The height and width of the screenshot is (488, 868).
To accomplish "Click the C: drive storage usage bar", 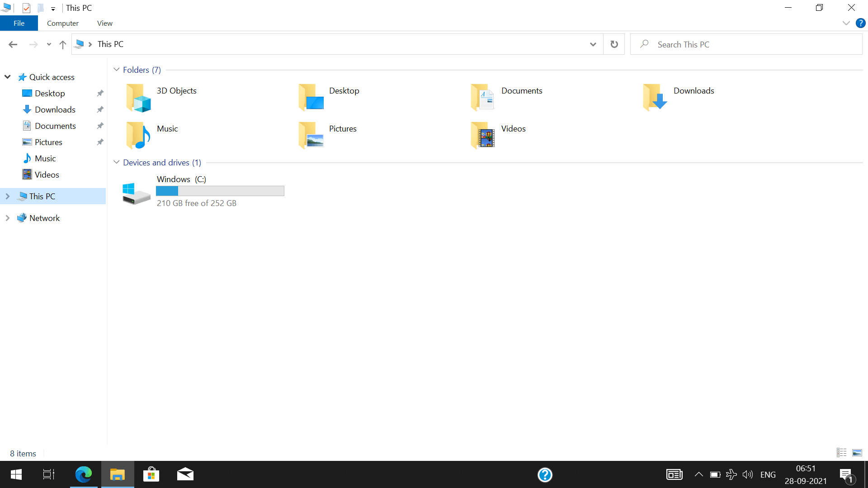I will coord(220,191).
